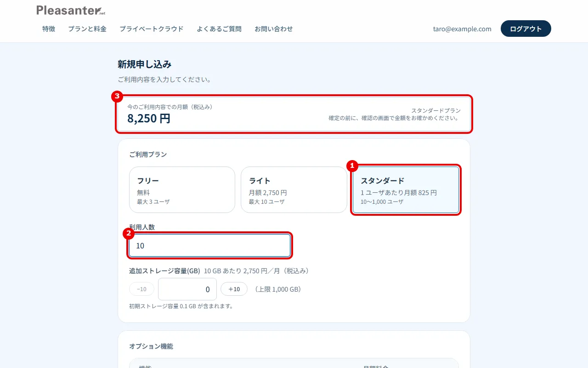Screen dimensions: 588x368
Task: Click the ログアウト button
Action: 526,29
